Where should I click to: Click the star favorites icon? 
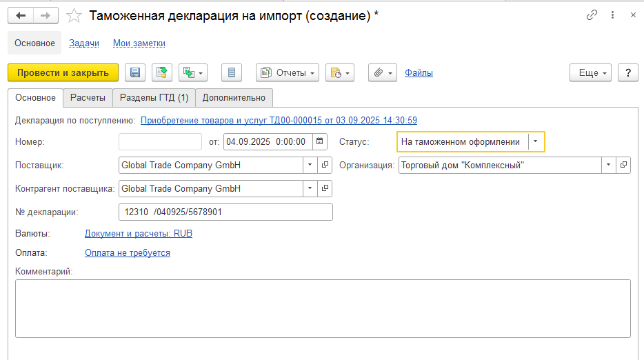74,16
